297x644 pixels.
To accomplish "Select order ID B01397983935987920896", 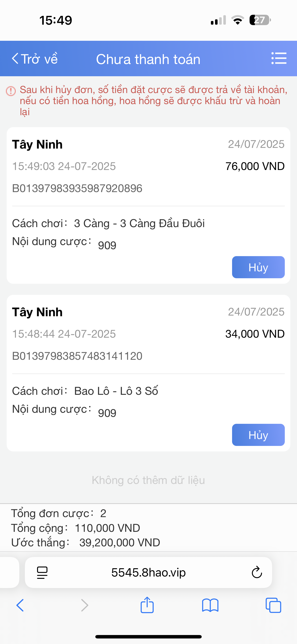I will click(77, 188).
